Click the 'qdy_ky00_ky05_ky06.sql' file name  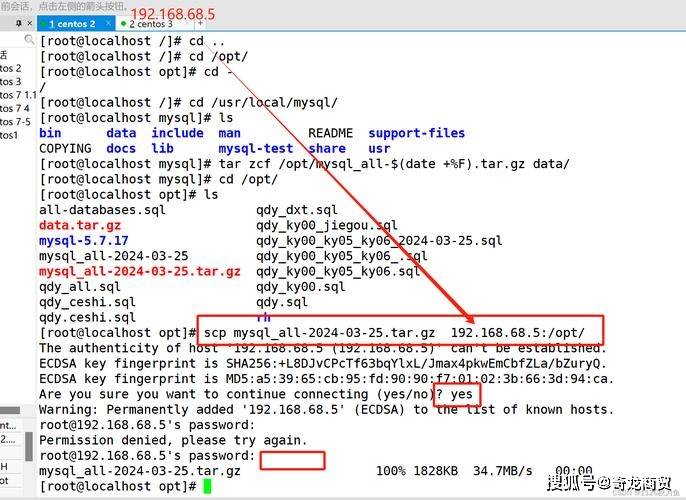[x=338, y=272]
